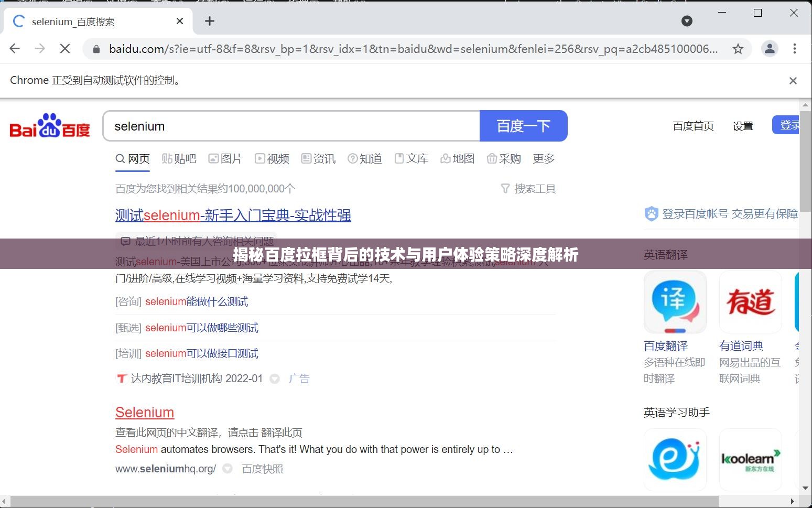812x508 pixels.
Task: Click the 英语翻译 heading
Action: pyautogui.click(x=666, y=255)
